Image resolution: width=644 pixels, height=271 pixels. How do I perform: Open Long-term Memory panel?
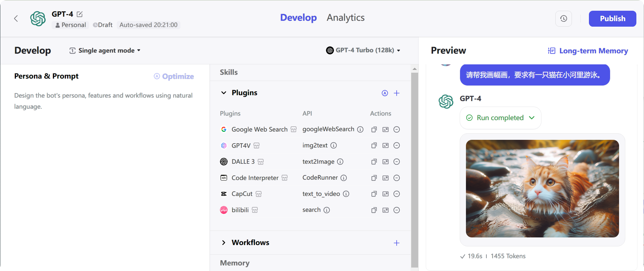pos(588,51)
